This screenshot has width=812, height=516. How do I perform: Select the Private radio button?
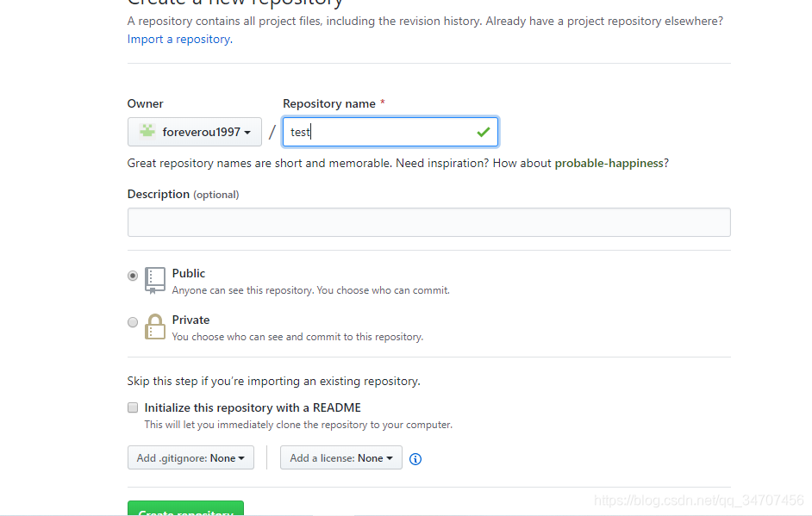(x=133, y=322)
